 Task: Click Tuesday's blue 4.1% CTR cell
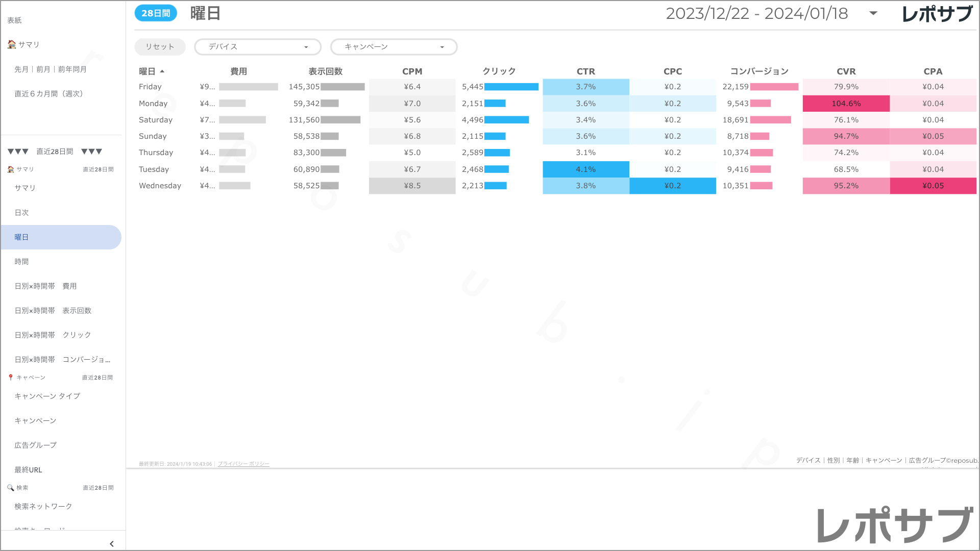[585, 169]
